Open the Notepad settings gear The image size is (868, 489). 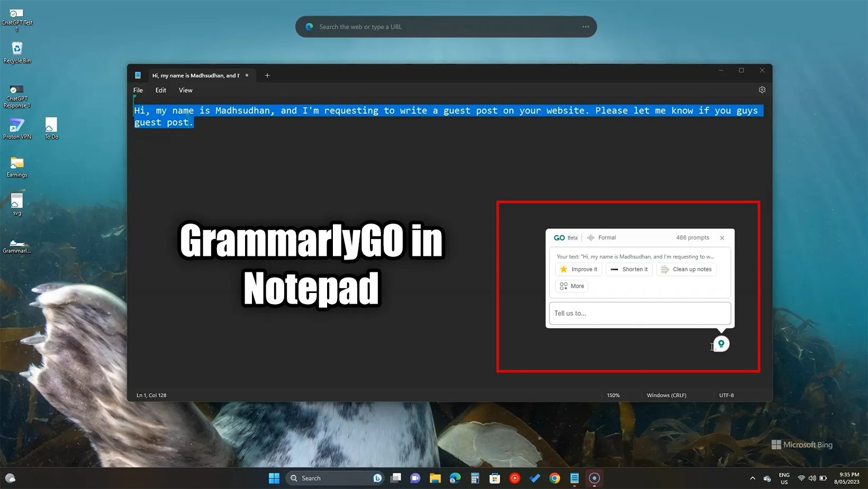point(762,90)
